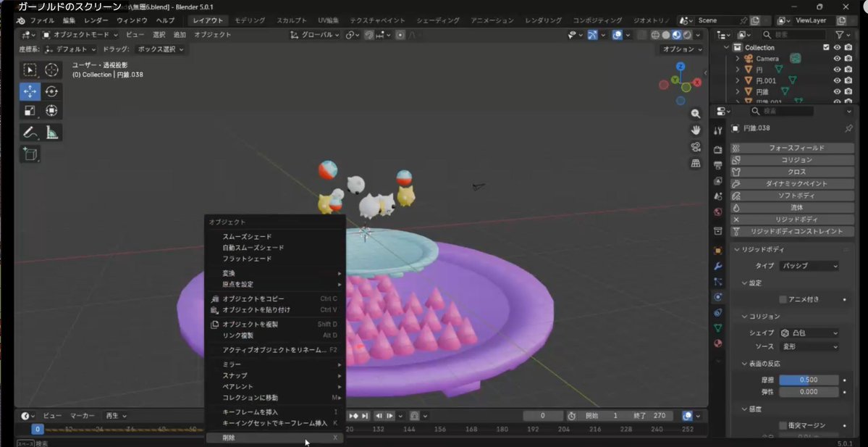
Task: Select the Box Select tool in toolbar
Action: click(30, 70)
